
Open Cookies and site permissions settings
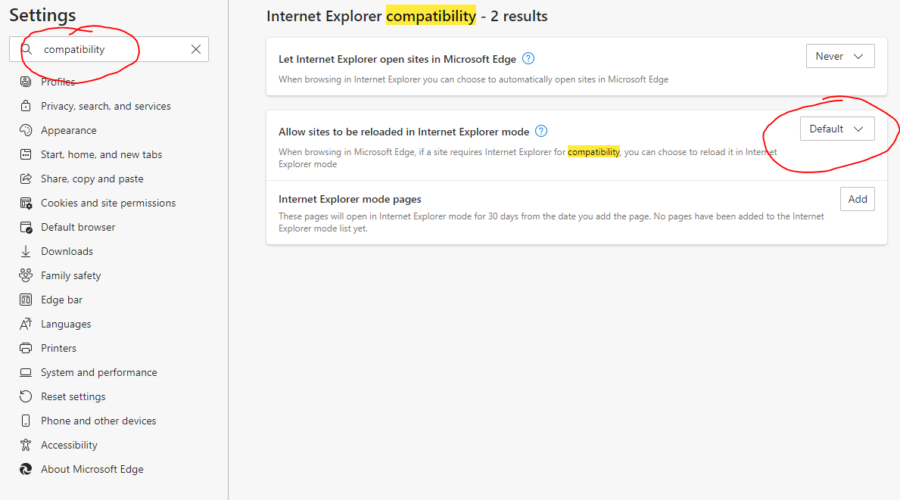pos(108,203)
